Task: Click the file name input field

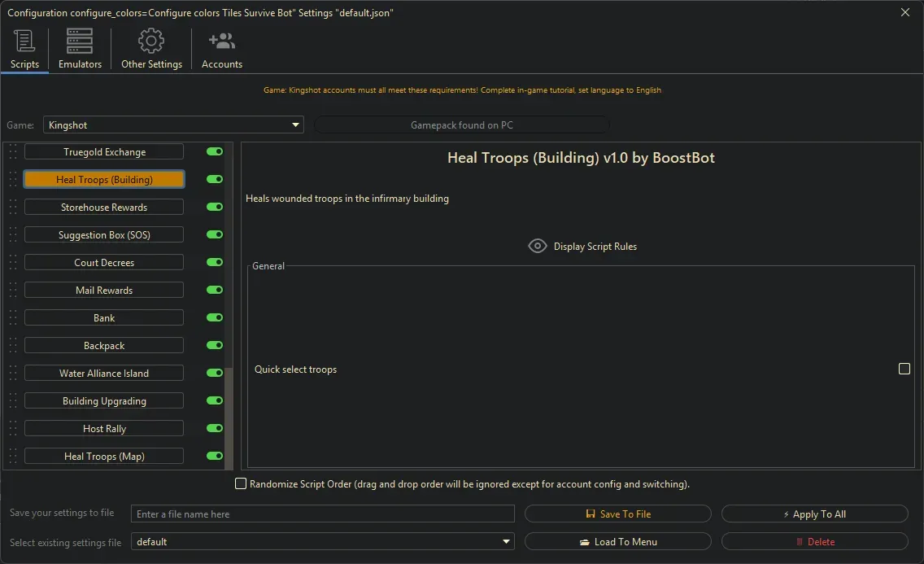Action: (323, 514)
